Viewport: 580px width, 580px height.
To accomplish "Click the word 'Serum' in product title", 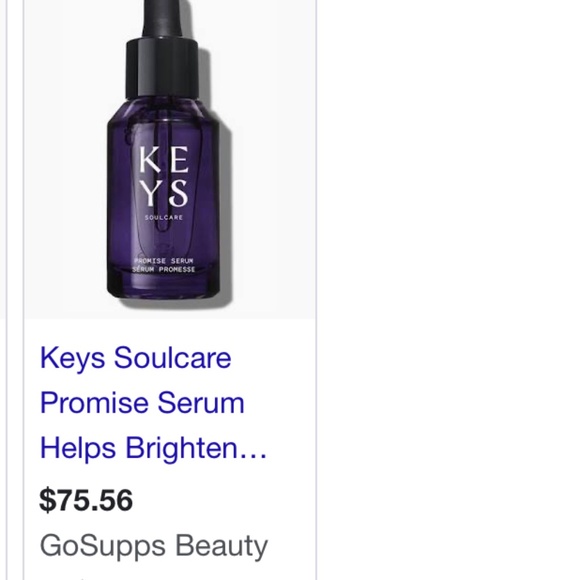I will [x=201, y=402].
